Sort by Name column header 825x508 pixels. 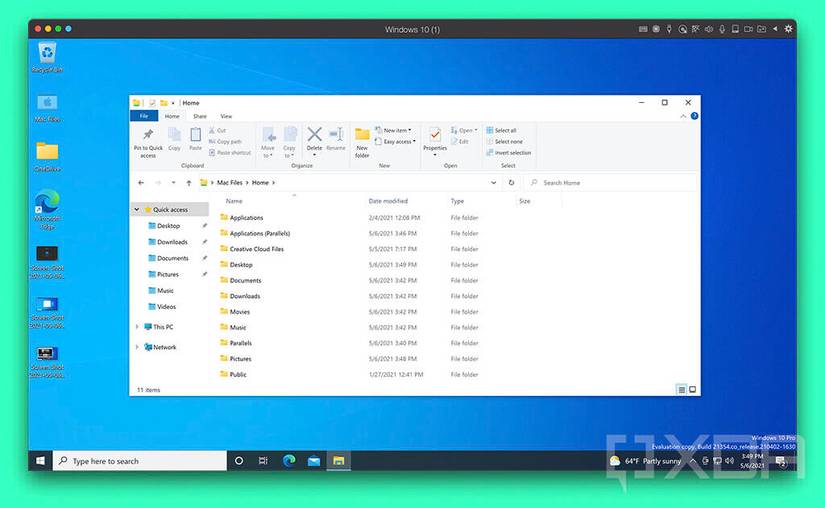point(234,201)
